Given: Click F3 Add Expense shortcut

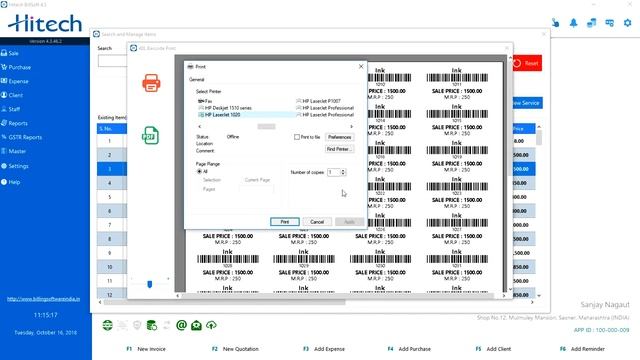Looking at the screenshot, I should (324, 349).
